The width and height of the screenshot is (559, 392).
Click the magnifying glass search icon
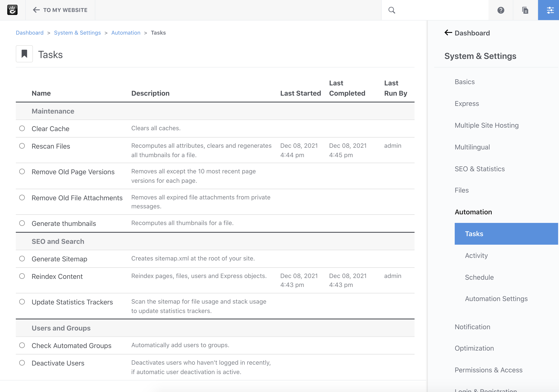[x=391, y=10]
